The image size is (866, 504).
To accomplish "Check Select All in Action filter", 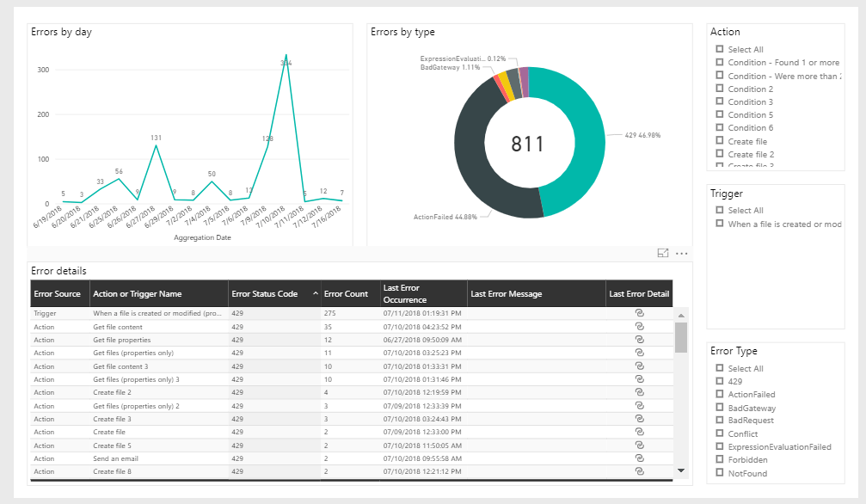I will coord(720,49).
